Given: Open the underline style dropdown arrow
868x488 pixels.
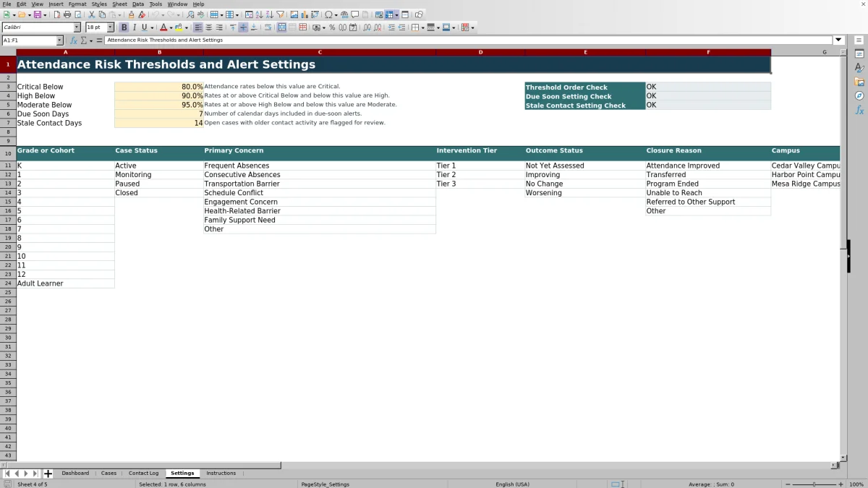Looking at the screenshot, I should coord(152,27).
